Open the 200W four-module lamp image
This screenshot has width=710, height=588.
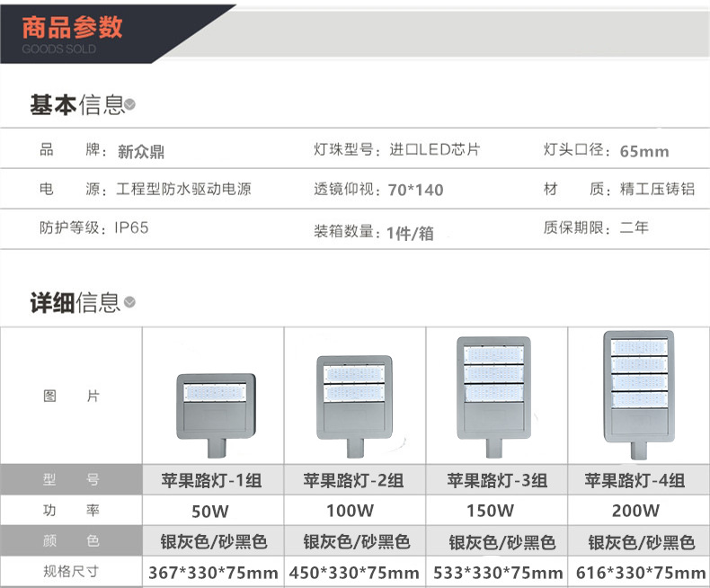(x=639, y=395)
